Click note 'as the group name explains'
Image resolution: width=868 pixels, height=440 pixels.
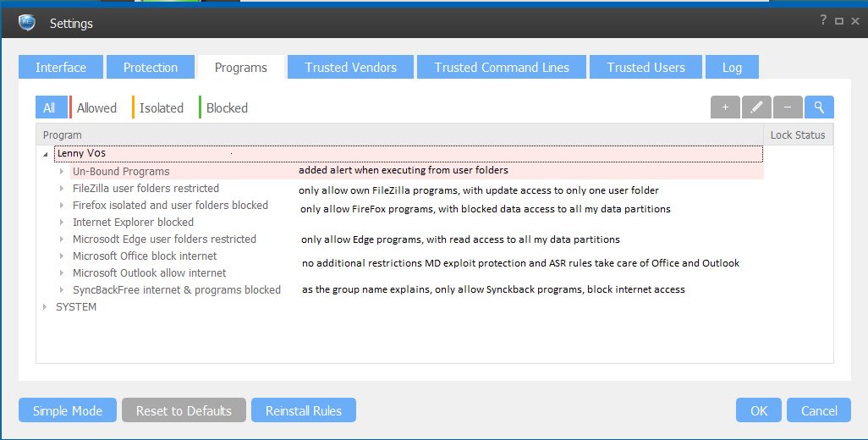(x=494, y=289)
